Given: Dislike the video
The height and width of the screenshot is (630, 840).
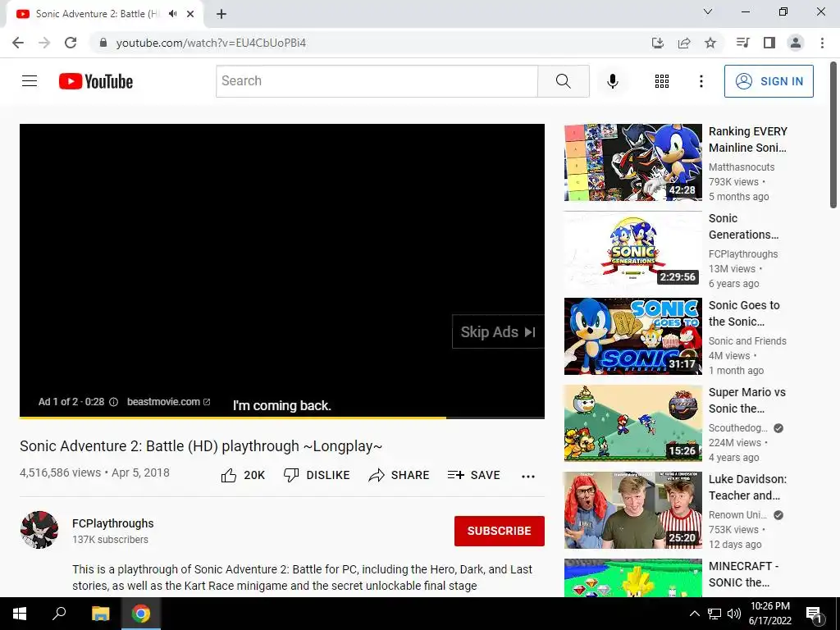Looking at the screenshot, I should 317,475.
